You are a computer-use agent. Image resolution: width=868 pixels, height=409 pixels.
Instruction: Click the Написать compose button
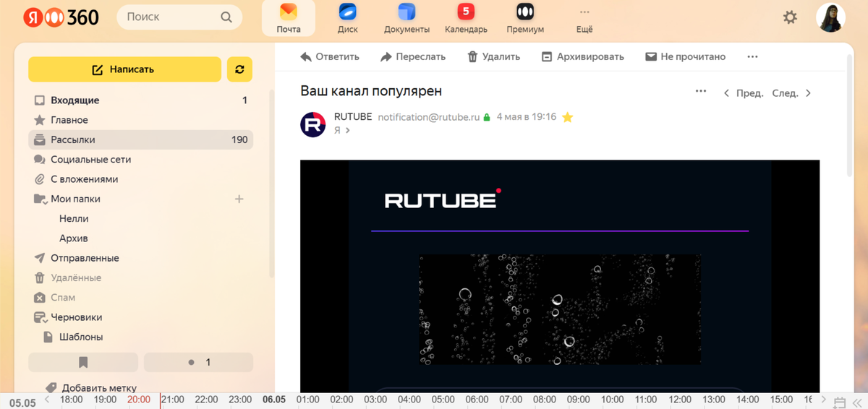coord(124,69)
